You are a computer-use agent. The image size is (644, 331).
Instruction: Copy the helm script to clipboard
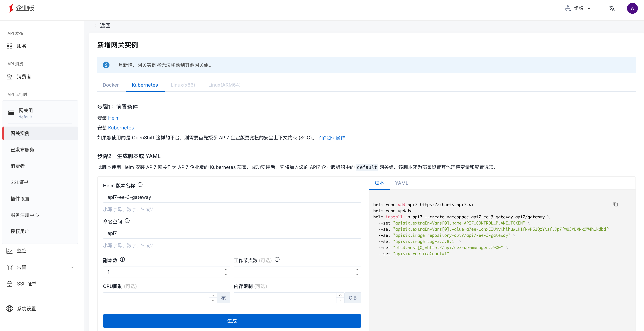(x=615, y=204)
